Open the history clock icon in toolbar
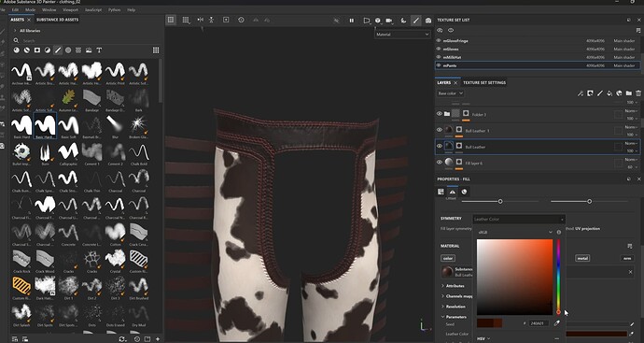This screenshot has height=343, width=644. pos(241,20)
